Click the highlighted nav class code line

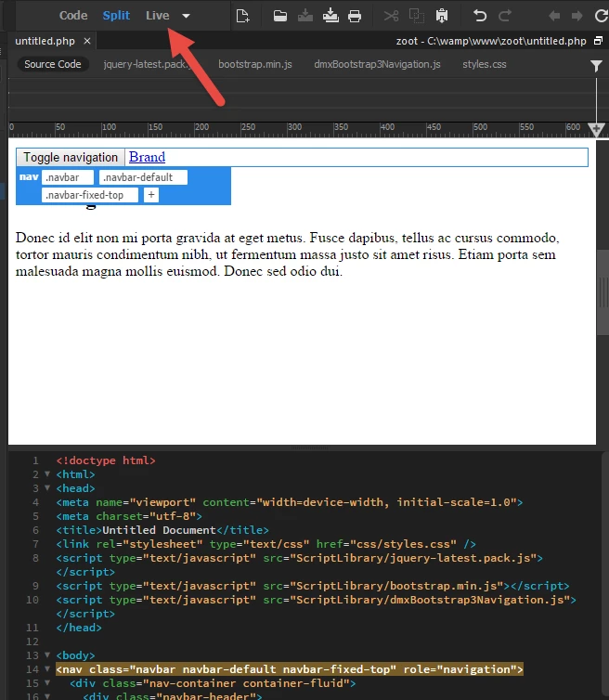pos(290,669)
